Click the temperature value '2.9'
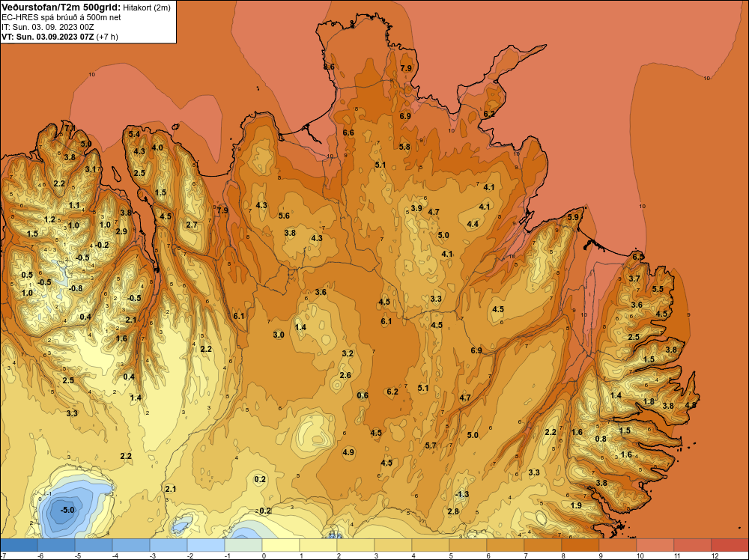This screenshot has height=560, width=749. point(121,231)
